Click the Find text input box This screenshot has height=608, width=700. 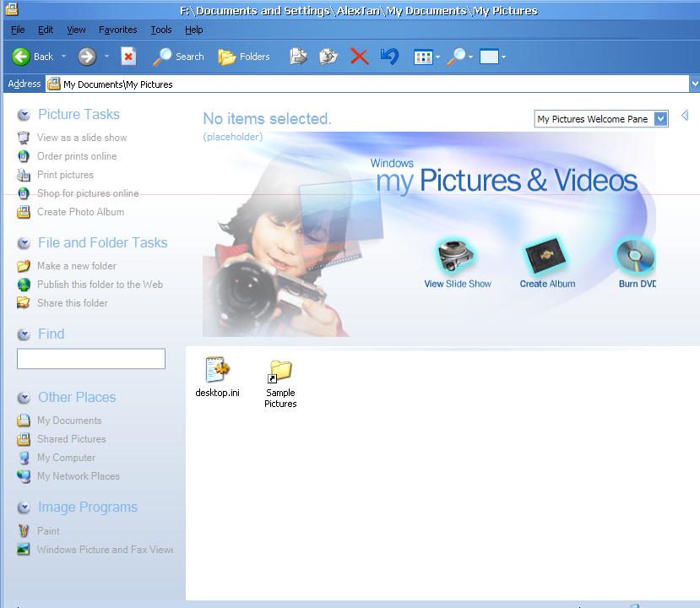tap(91, 359)
